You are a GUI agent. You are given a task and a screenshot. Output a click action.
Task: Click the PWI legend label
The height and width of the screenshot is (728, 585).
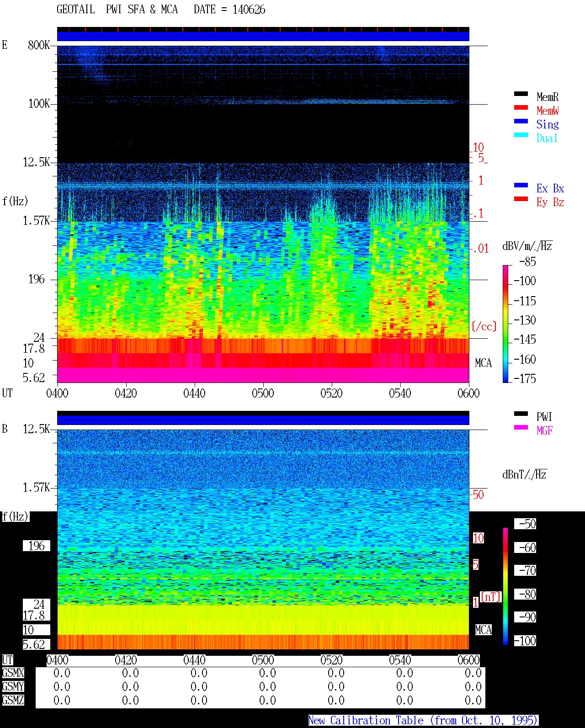click(x=544, y=417)
